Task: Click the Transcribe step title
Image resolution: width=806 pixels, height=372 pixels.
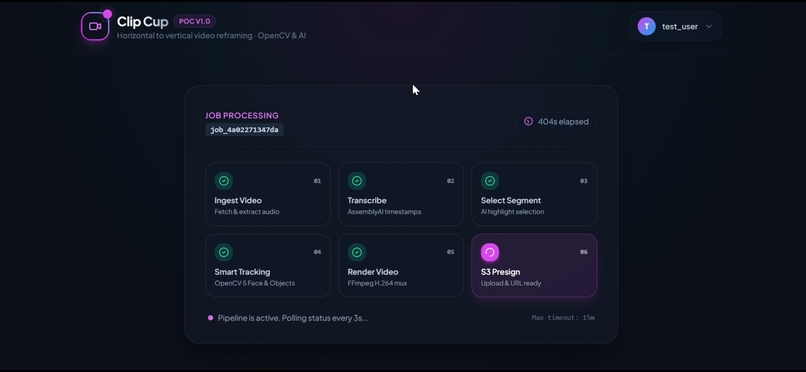Action: (x=367, y=200)
